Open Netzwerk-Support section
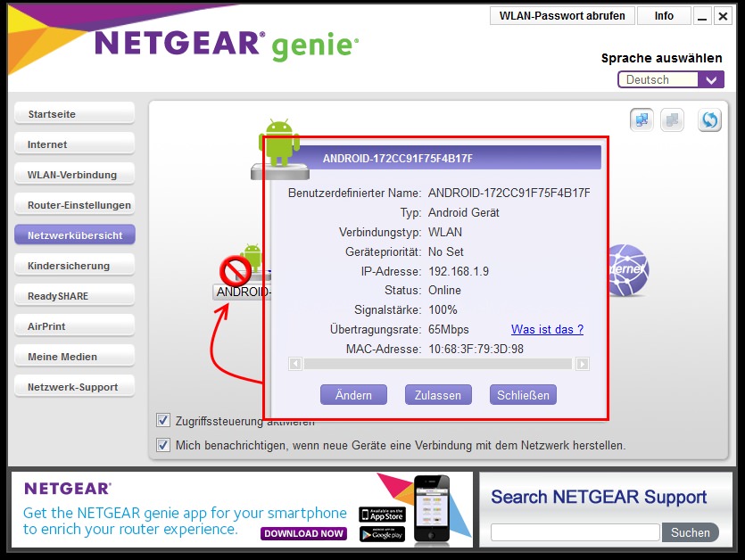 coord(75,387)
